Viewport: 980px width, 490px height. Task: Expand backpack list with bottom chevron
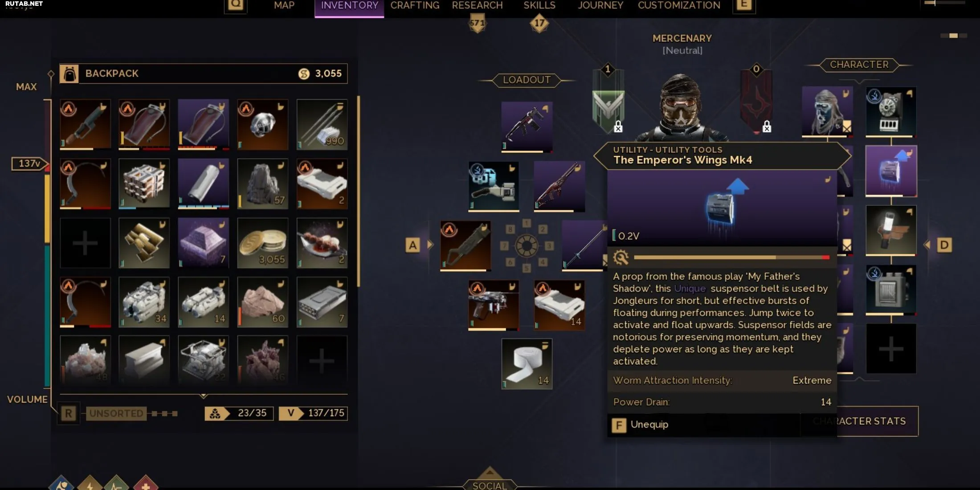[204, 396]
